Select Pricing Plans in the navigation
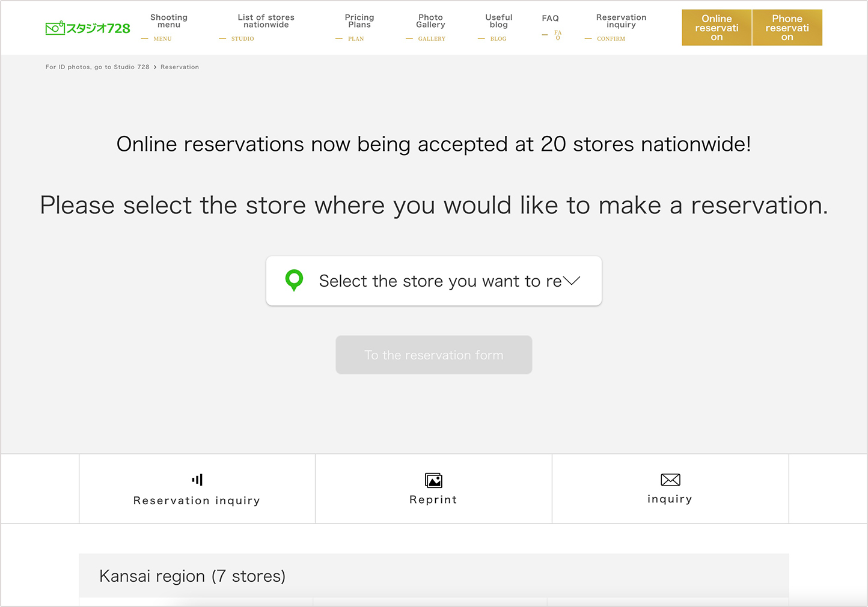The height and width of the screenshot is (607, 868). tap(359, 27)
